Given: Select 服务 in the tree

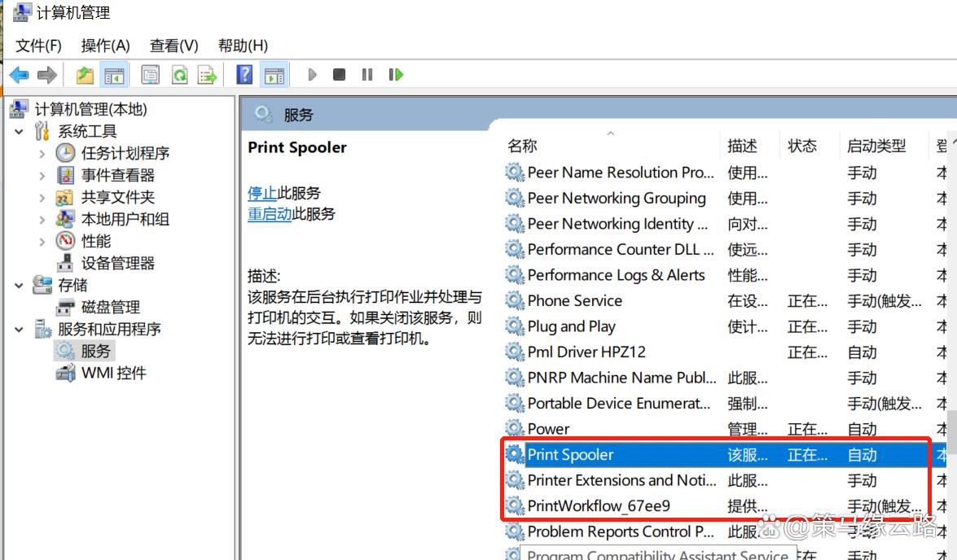Looking at the screenshot, I should click(x=96, y=351).
